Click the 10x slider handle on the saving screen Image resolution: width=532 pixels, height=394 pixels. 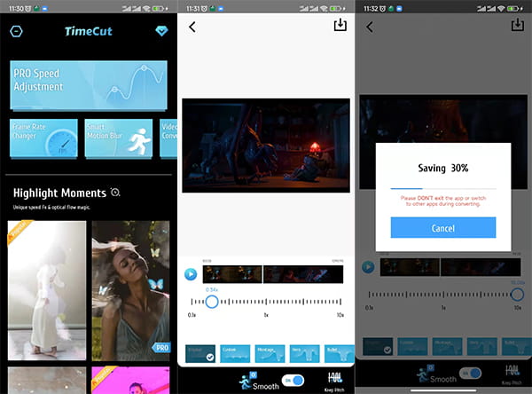click(517, 294)
